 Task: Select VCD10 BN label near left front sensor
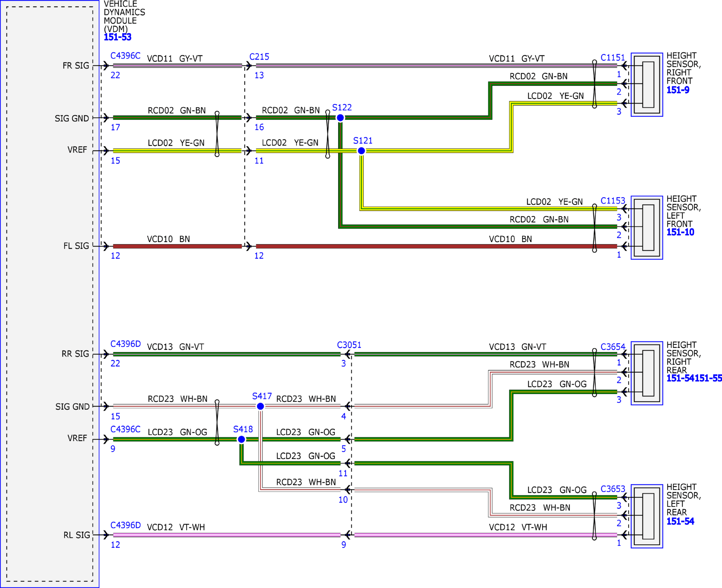click(510, 240)
